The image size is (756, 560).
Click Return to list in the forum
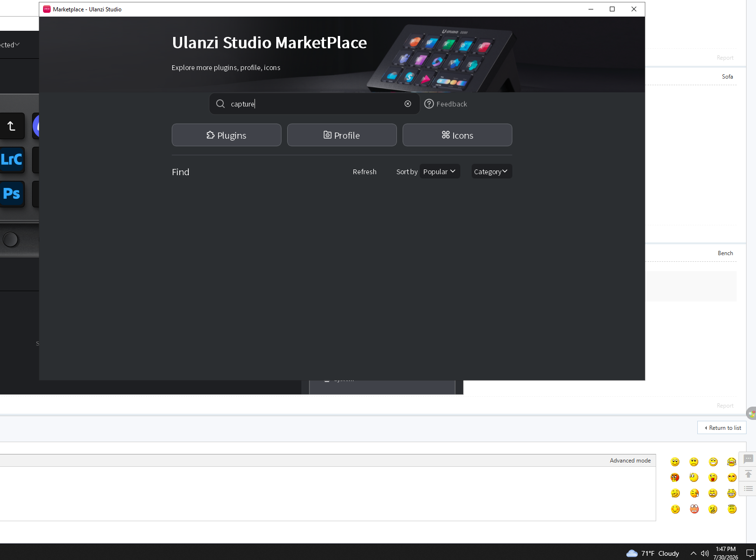(722, 427)
